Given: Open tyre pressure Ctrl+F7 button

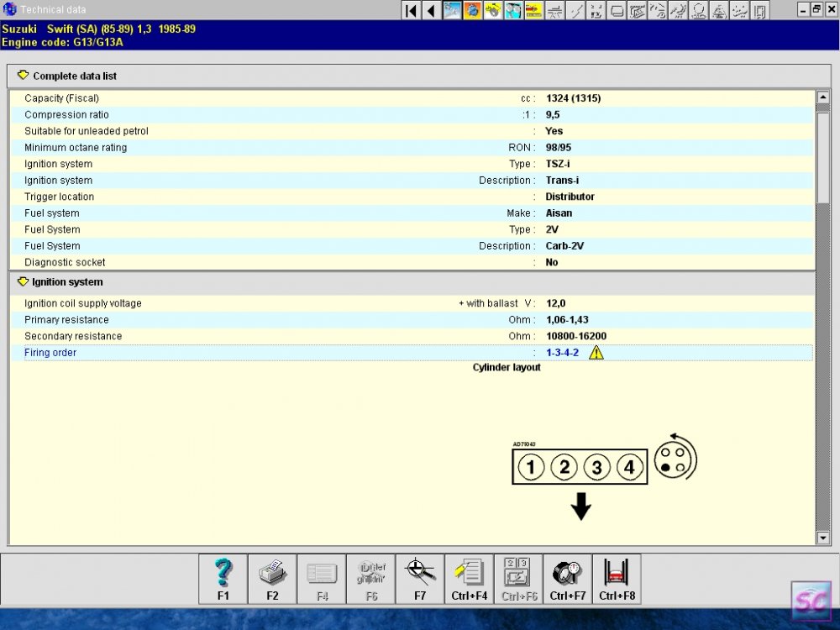Looking at the screenshot, I should (568, 580).
